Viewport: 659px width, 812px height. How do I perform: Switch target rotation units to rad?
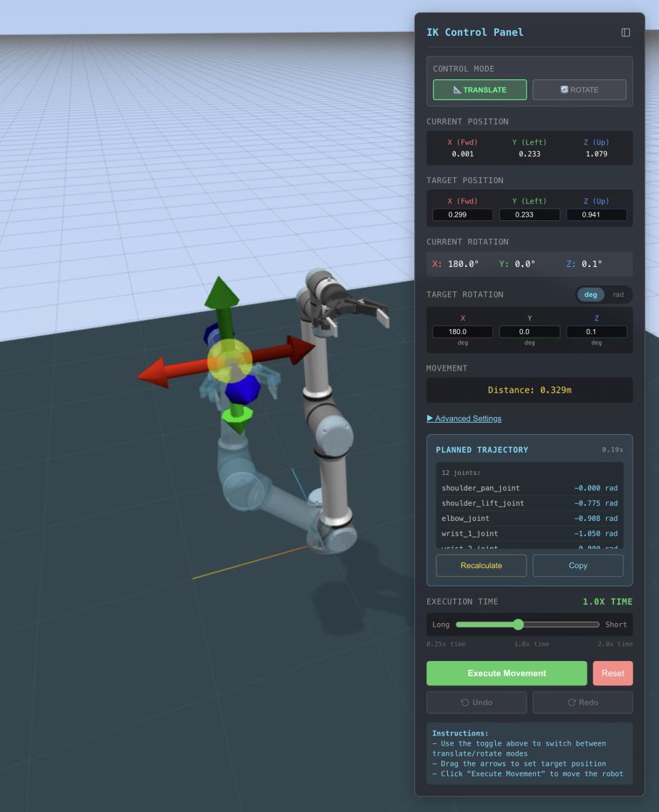point(618,294)
